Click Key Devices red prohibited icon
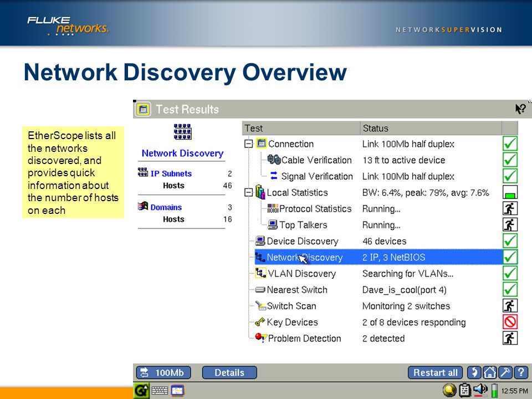 [x=510, y=321]
